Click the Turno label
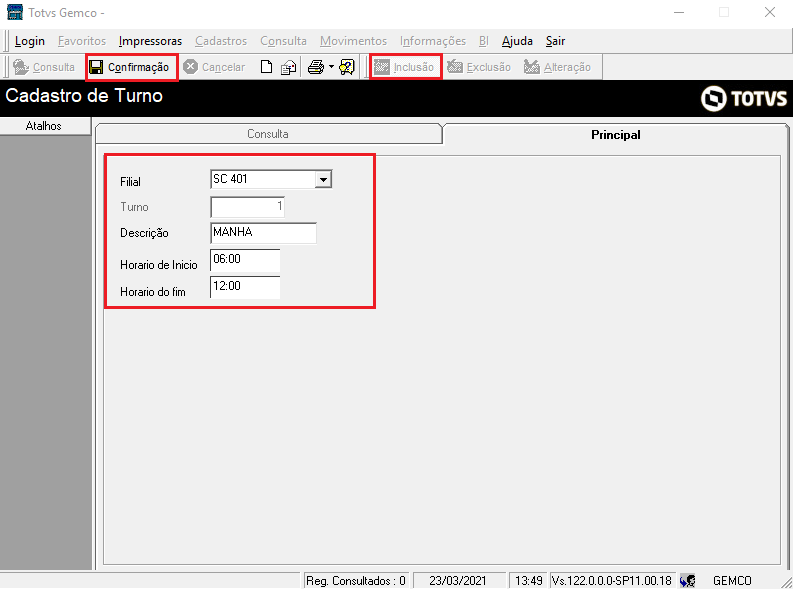Screen dimensions: 793x589 [x=134, y=207]
